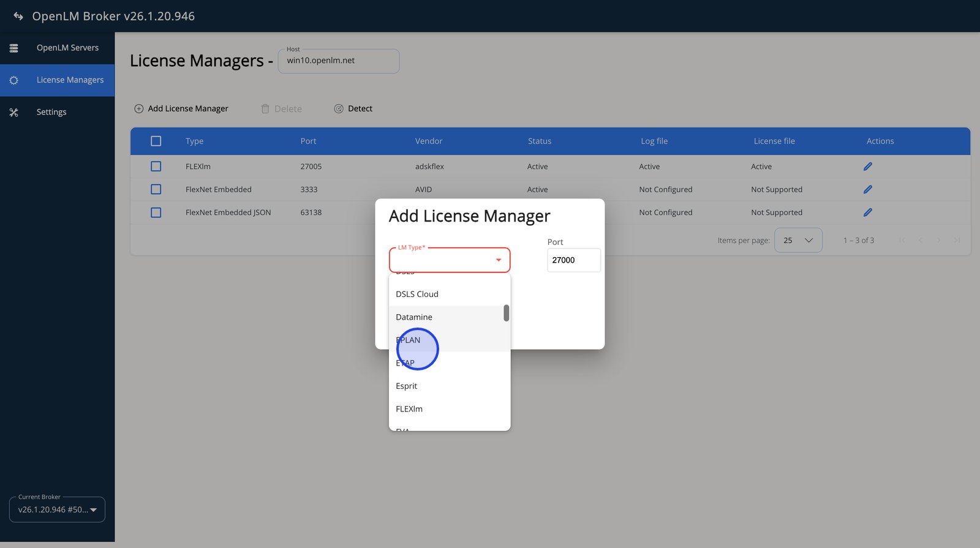The height and width of the screenshot is (548, 980).
Task: Click the edit pencil for FlexNet Embedded JSON row
Action: [x=867, y=212]
